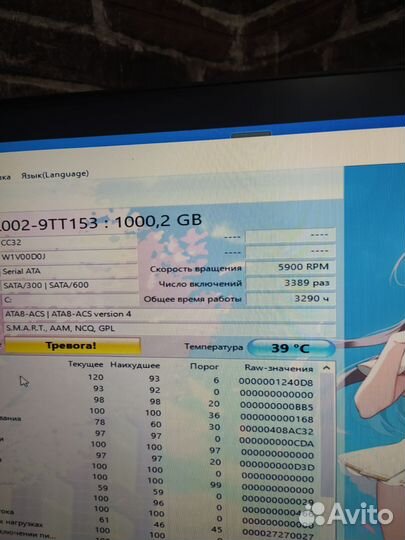Click the rotation rate value 5900 RPM
Viewport: 405px width, 540px height.
[291, 267]
